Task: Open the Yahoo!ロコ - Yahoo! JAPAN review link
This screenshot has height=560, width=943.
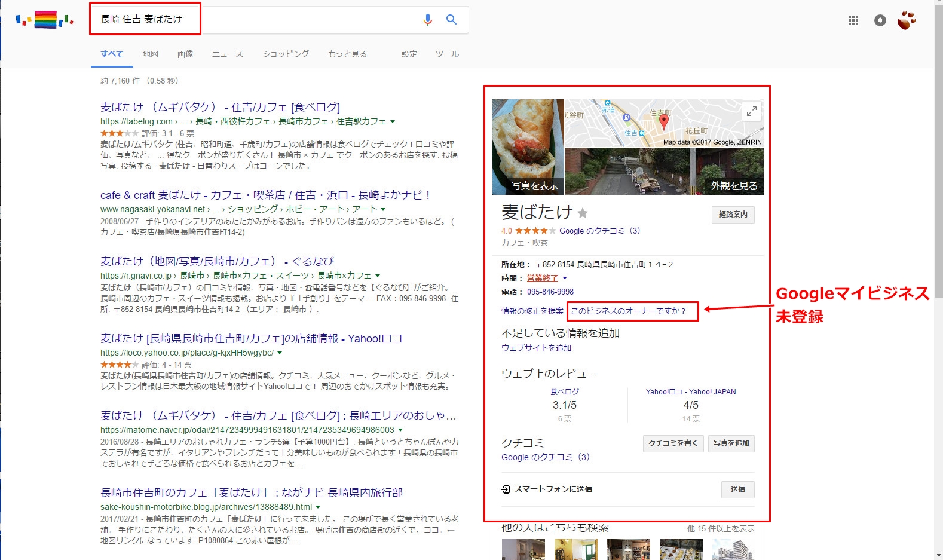Action: pos(691,392)
